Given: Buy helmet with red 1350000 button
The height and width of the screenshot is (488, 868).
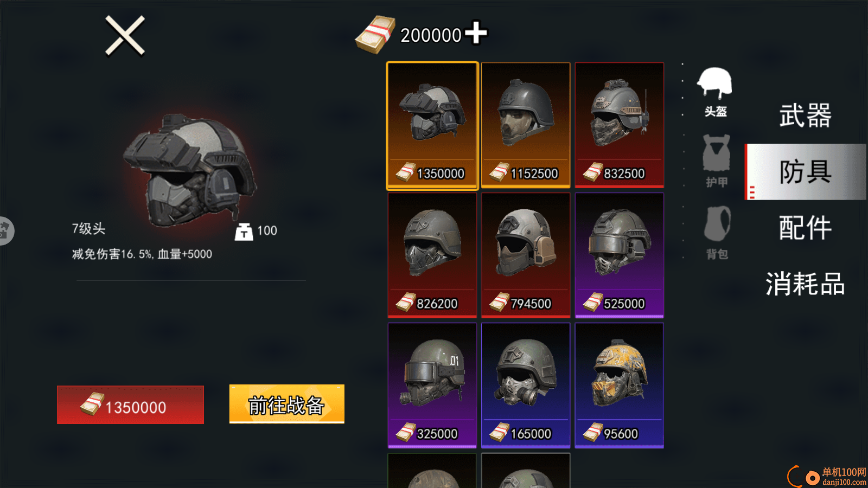Looking at the screenshot, I should coord(130,405).
